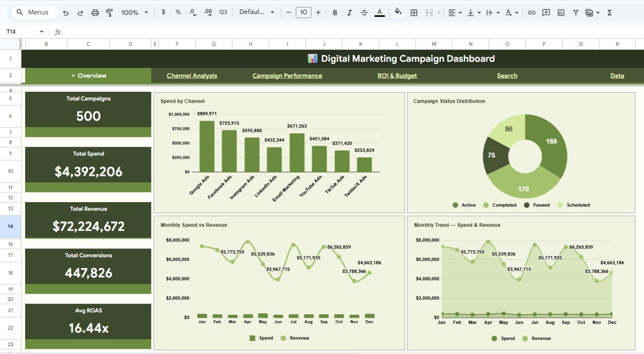The image size is (644, 354).
Task: Open the Channel Analysis tab
Action: click(x=192, y=75)
